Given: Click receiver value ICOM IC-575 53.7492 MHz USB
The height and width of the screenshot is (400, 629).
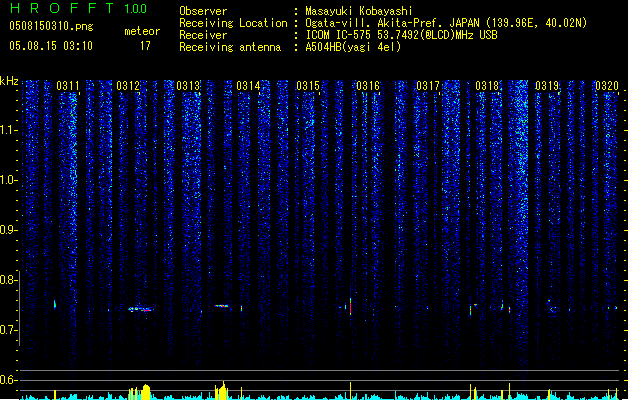Looking at the screenshot, I should coord(402,35).
